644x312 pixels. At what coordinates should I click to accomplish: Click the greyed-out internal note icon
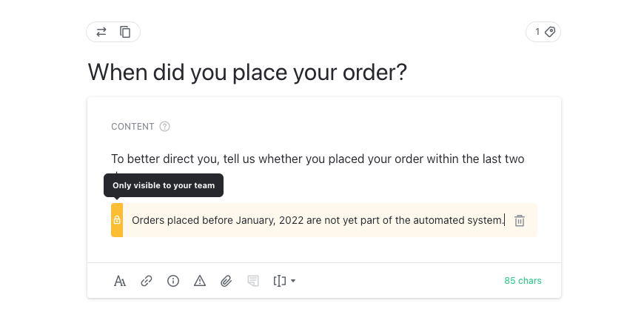[x=253, y=281]
